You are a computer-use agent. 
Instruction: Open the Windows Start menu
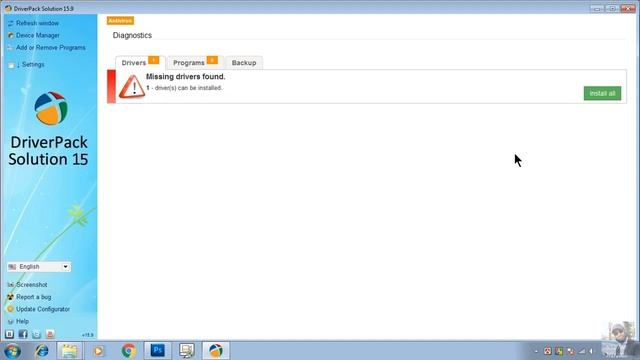tap(12, 351)
